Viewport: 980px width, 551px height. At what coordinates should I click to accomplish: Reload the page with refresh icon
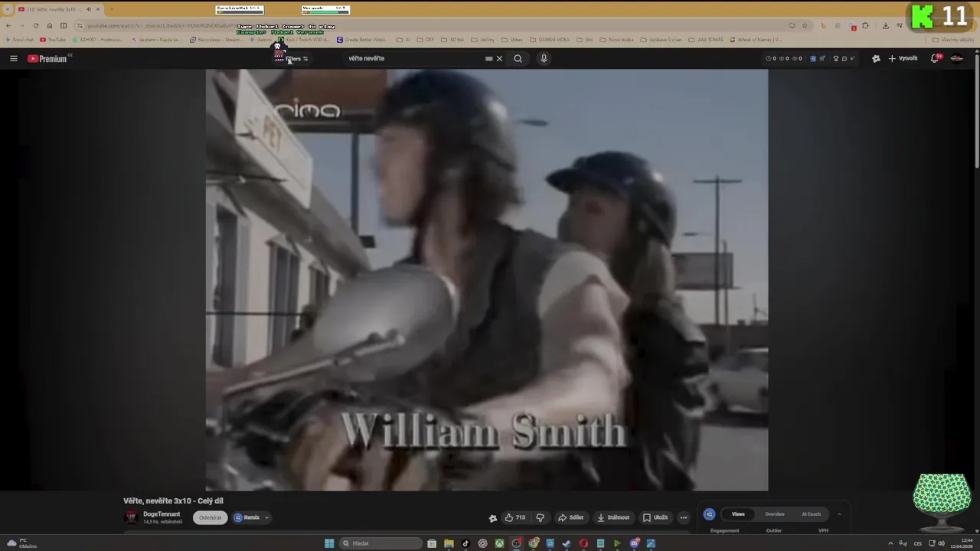click(x=35, y=25)
